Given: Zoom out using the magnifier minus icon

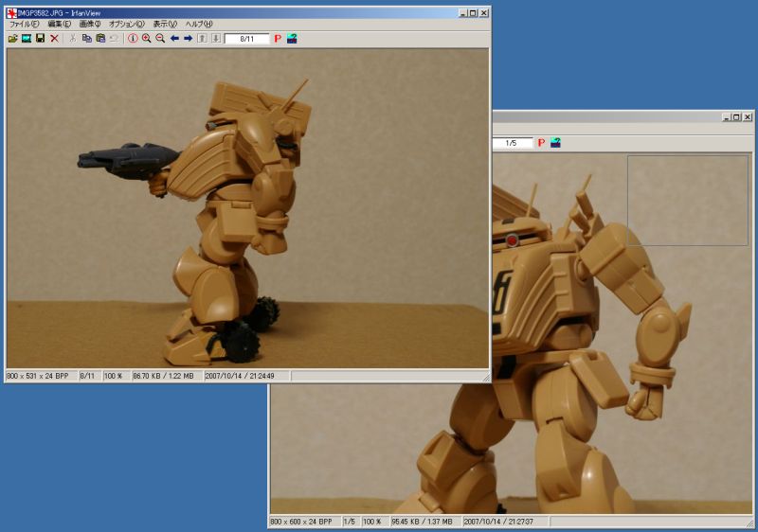Looking at the screenshot, I should [x=160, y=39].
